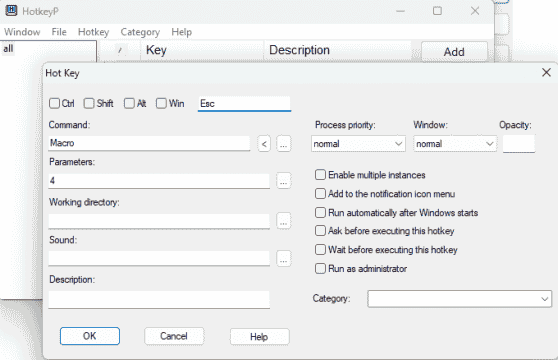Open the Category dropdown in dialog
The height and width of the screenshot is (360, 558).
pyautogui.click(x=459, y=299)
